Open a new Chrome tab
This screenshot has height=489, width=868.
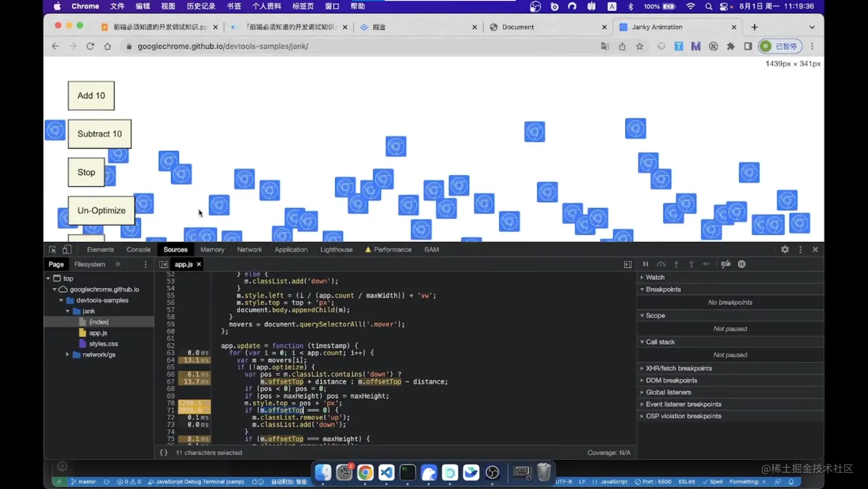754,27
